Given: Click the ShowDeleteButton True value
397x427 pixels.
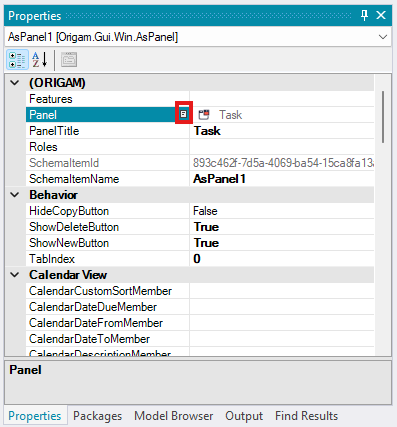Looking at the screenshot, I should click(x=206, y=227).
